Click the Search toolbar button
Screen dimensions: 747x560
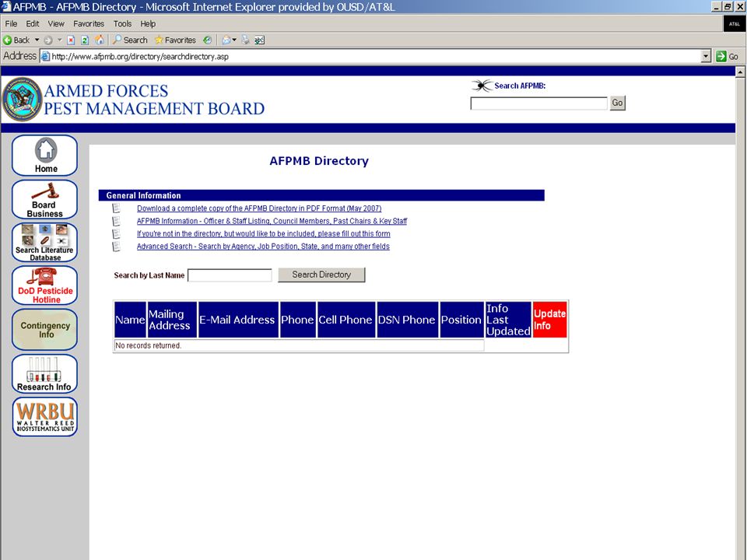click(130, 40)
